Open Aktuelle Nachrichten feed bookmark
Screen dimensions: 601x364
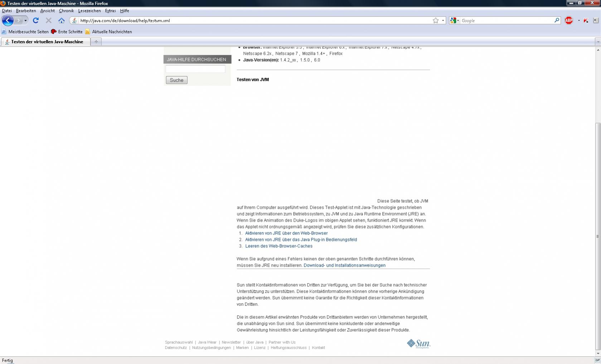click(x=108, y=31)
